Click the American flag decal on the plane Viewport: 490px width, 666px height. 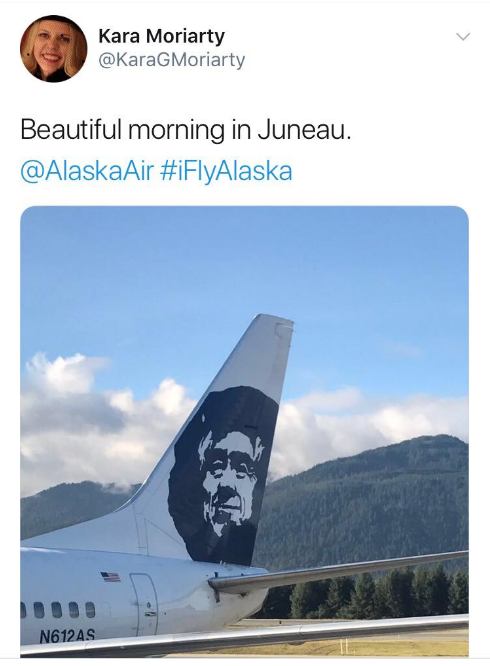pyautogui.click(x=110, y=576)
